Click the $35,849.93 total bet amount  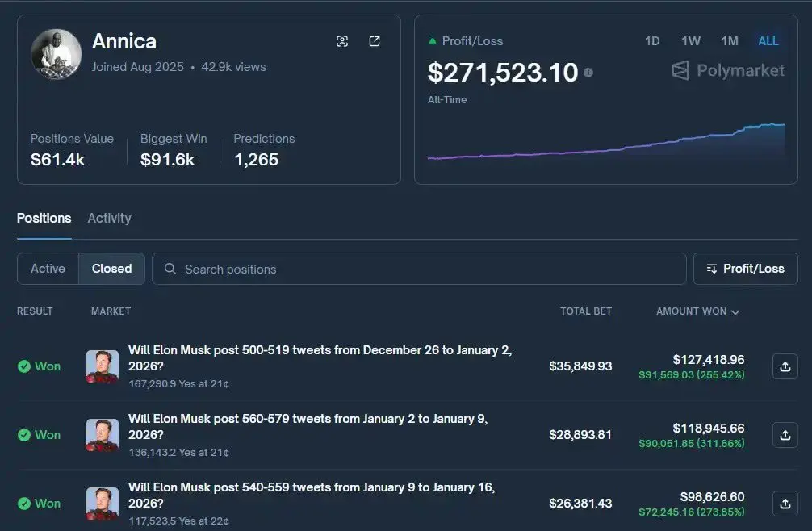580,366
